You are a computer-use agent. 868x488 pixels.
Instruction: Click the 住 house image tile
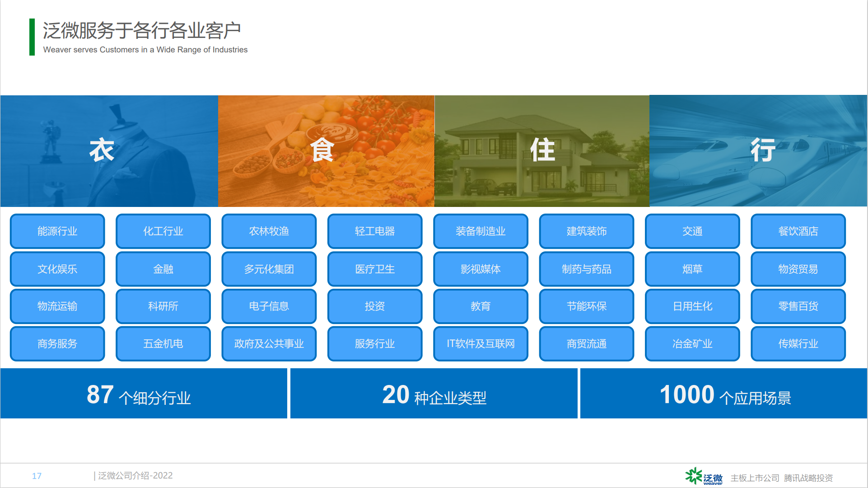coord(542,151)
